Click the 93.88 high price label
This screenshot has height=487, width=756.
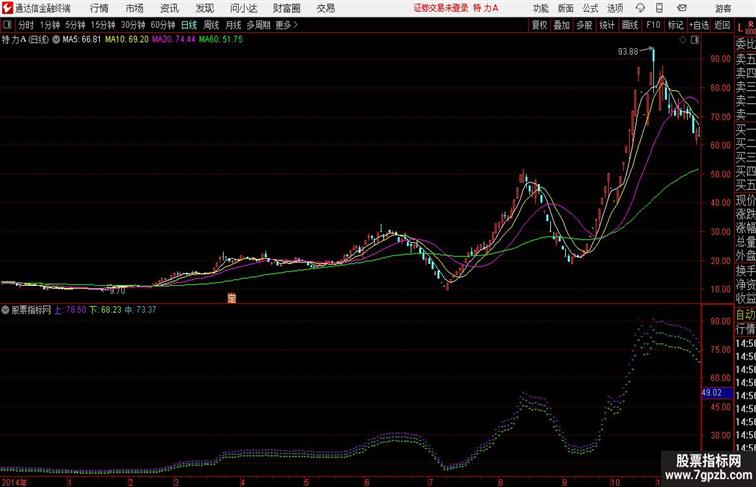coord(628,52)
